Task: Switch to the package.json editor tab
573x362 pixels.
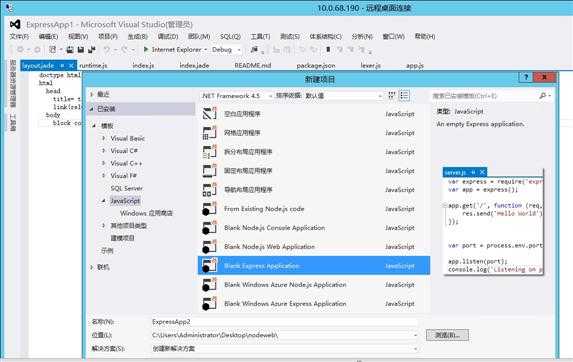Action: [x=316, y=65]
